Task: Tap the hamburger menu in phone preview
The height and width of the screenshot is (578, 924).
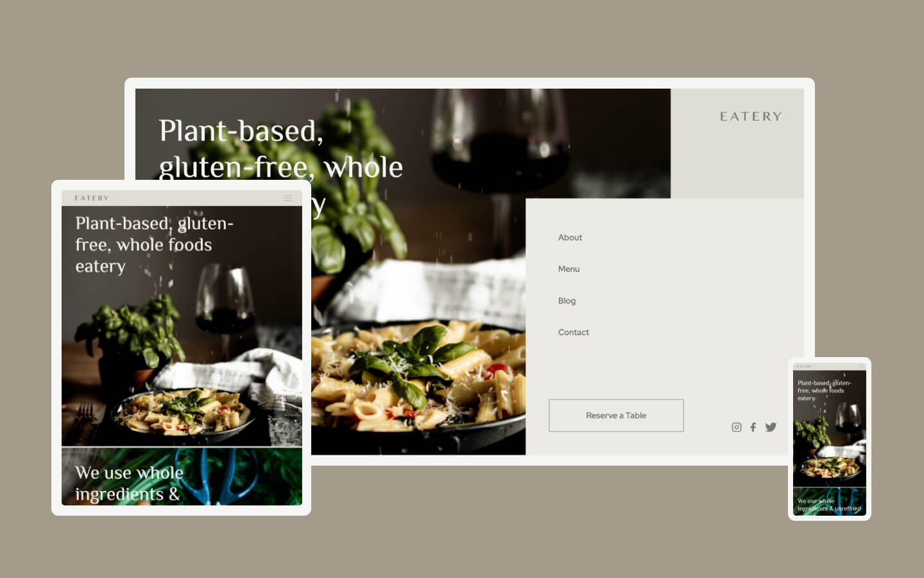Action: coord(862,366)
